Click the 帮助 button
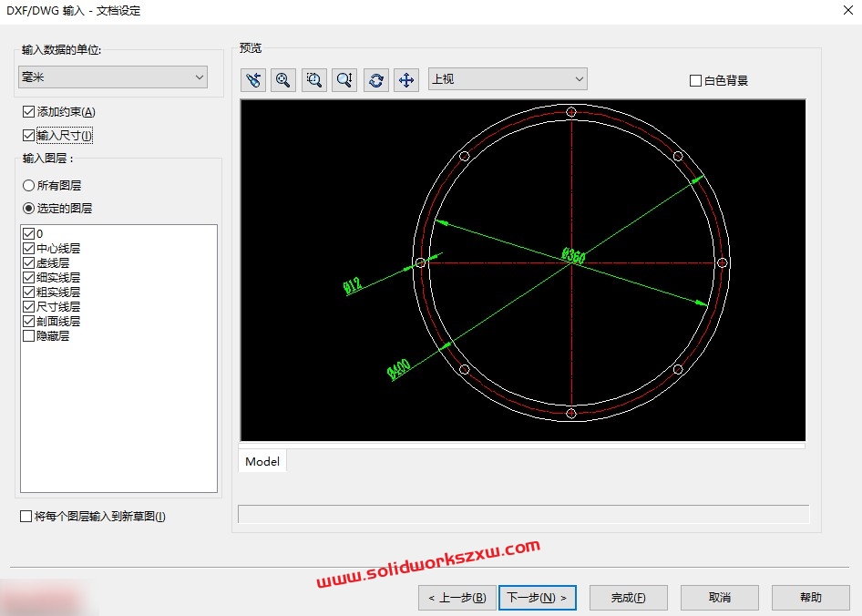 point(810,598)
